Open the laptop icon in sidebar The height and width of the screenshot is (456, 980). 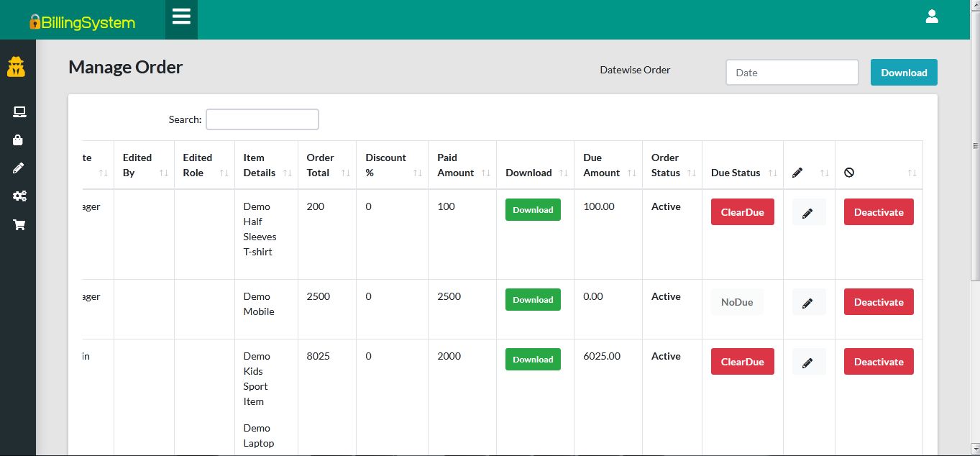click(19, 111)
